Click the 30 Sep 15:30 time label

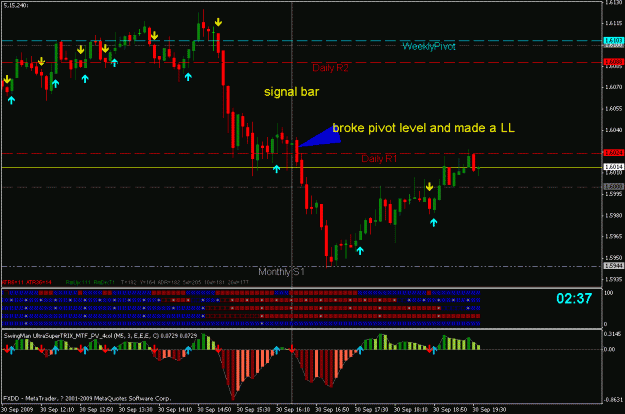(x=254, y=410)
